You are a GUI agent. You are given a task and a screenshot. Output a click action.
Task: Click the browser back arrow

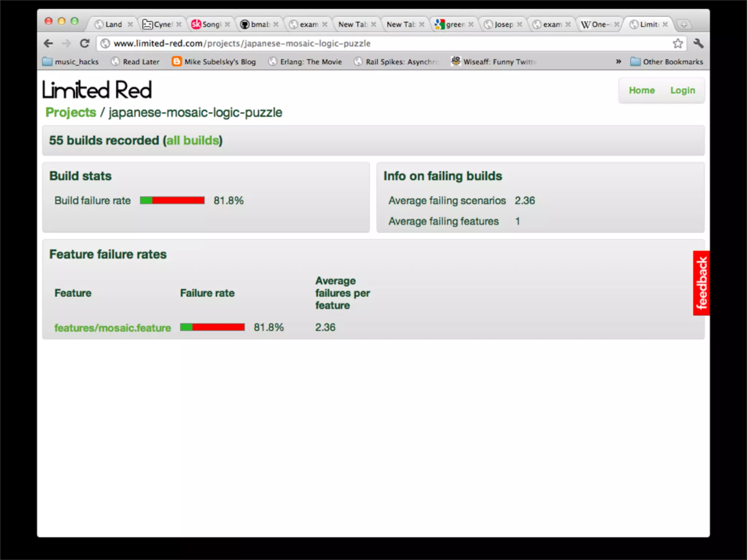(x=48, y=44)
